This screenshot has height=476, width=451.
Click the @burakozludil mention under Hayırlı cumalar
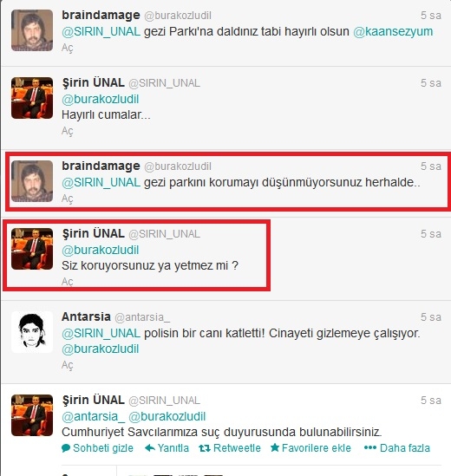(x=101, y=99)
